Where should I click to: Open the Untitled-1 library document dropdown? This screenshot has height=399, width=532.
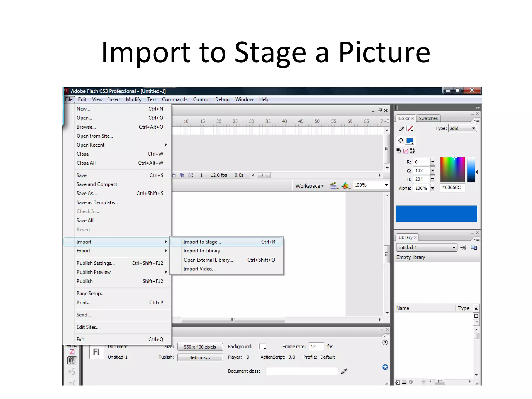[x=426, y=248]
